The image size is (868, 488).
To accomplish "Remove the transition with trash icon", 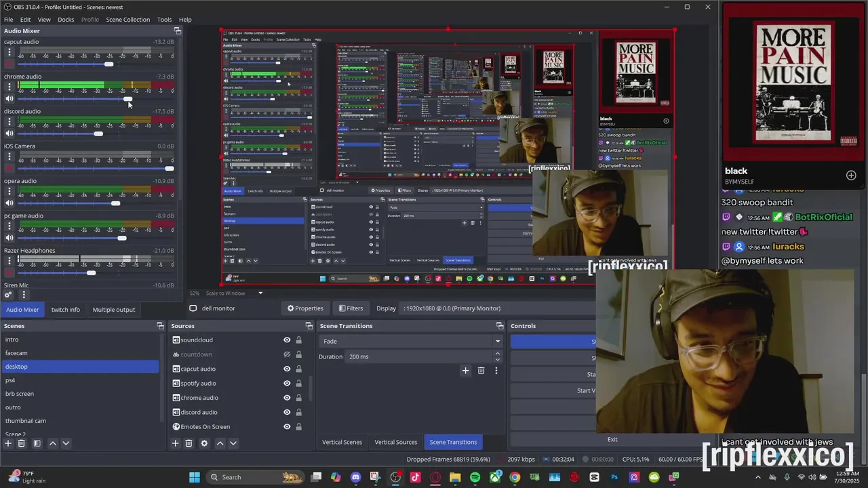I will click(481, 371).
